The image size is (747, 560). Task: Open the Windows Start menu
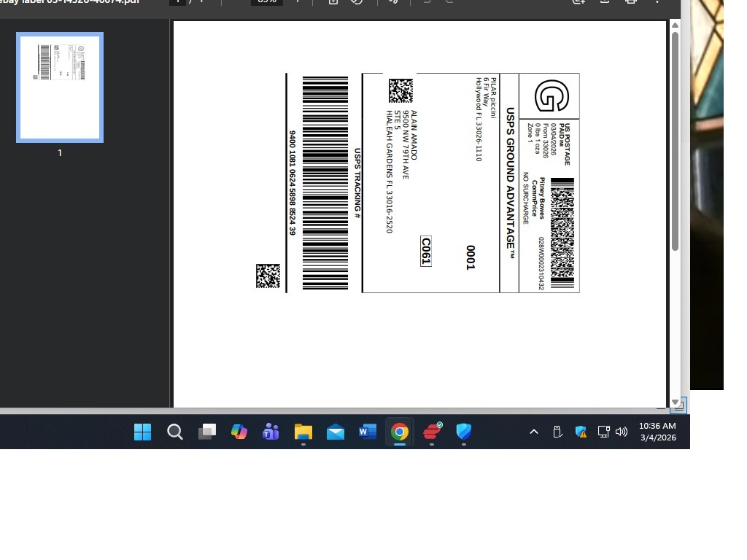(142, 432)
